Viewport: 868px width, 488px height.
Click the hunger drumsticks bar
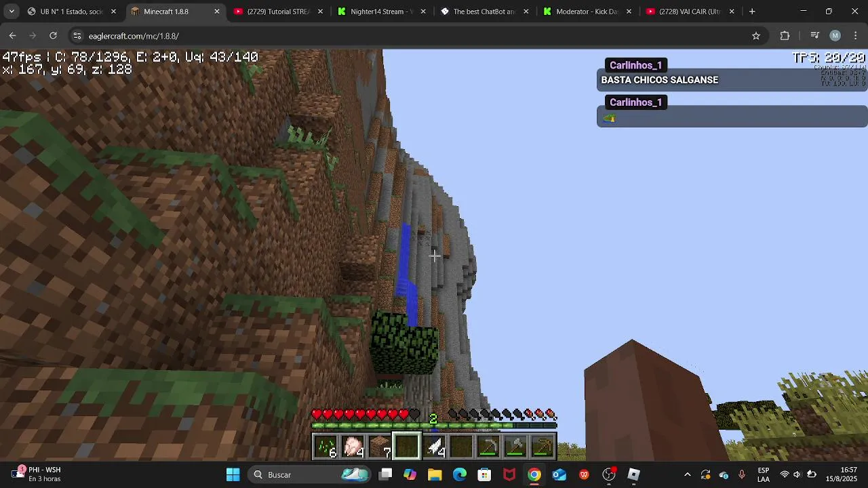[502, 414]
